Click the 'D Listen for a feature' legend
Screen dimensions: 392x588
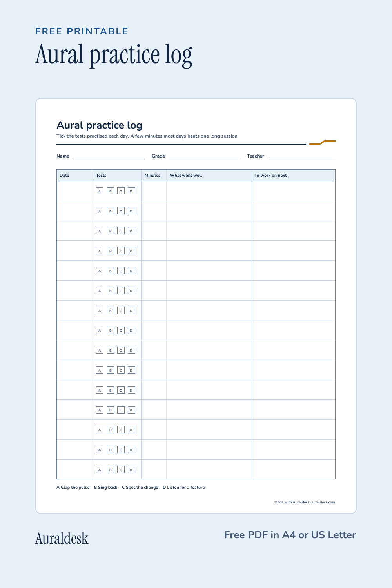[184, 488]
